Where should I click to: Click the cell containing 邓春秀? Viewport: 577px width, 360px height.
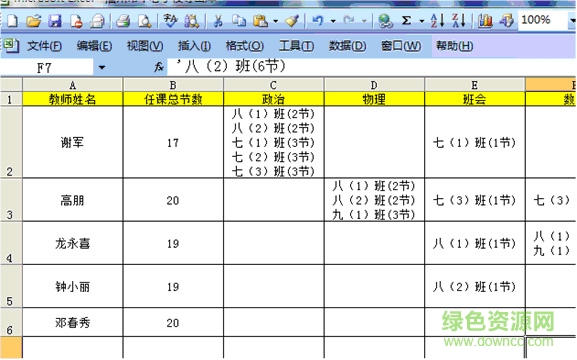(72, 322)
